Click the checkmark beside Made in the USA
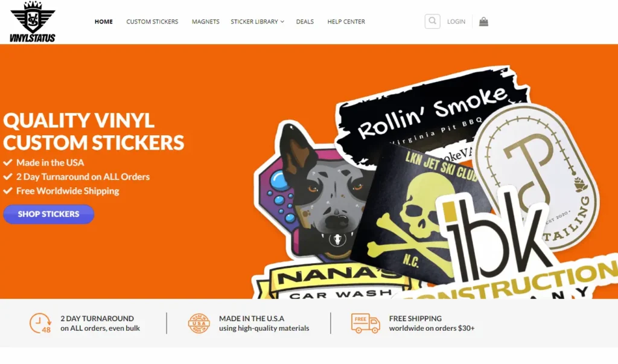Viewport: 618px width, 364px height. (8, 162)
